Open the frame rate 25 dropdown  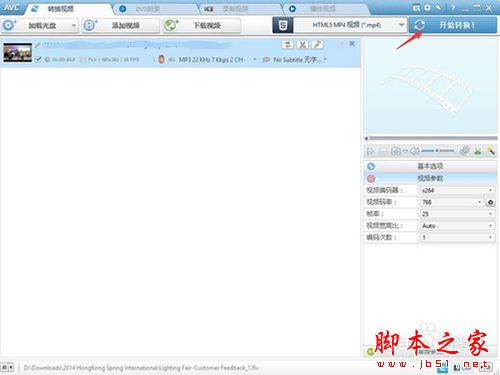[457, 214]
